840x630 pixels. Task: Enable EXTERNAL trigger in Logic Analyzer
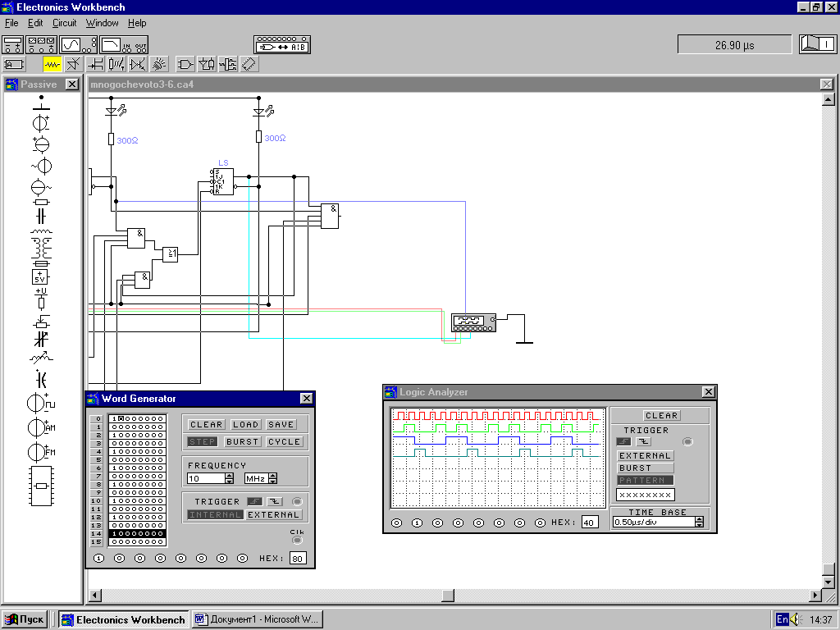coord(645,456)
